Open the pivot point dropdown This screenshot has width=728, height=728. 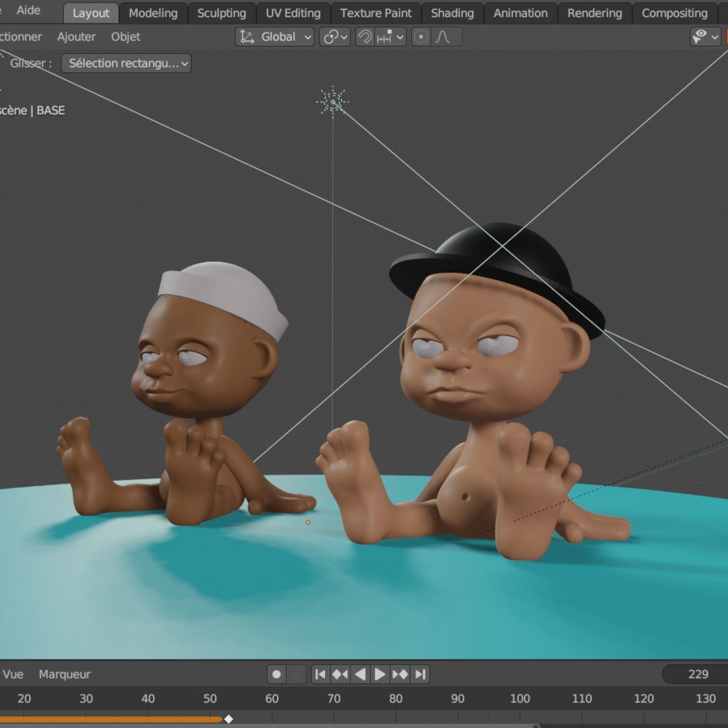tap(335, 36)
